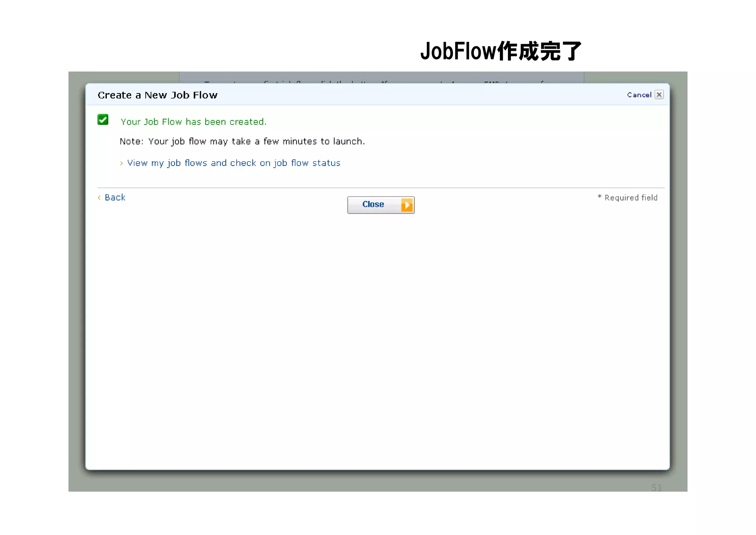Go back via the Back link
This screenshot has height=535, width=756.
tap(115, 197)
